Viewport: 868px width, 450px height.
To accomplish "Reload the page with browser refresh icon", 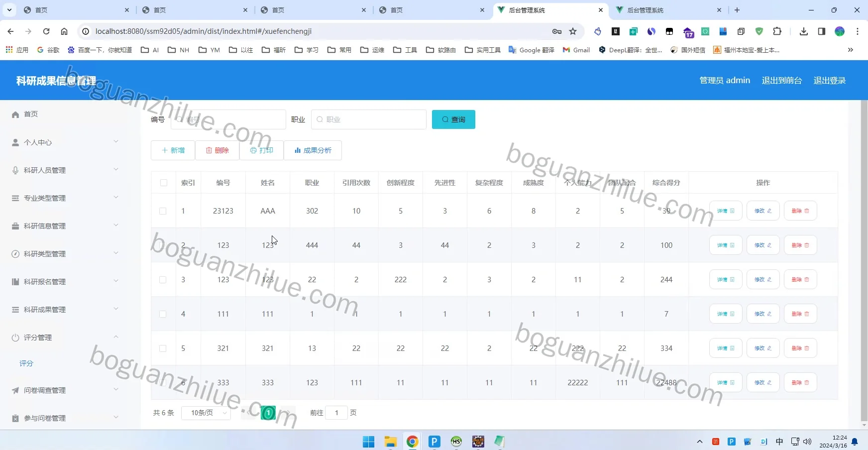I will (x=46, y=31).
